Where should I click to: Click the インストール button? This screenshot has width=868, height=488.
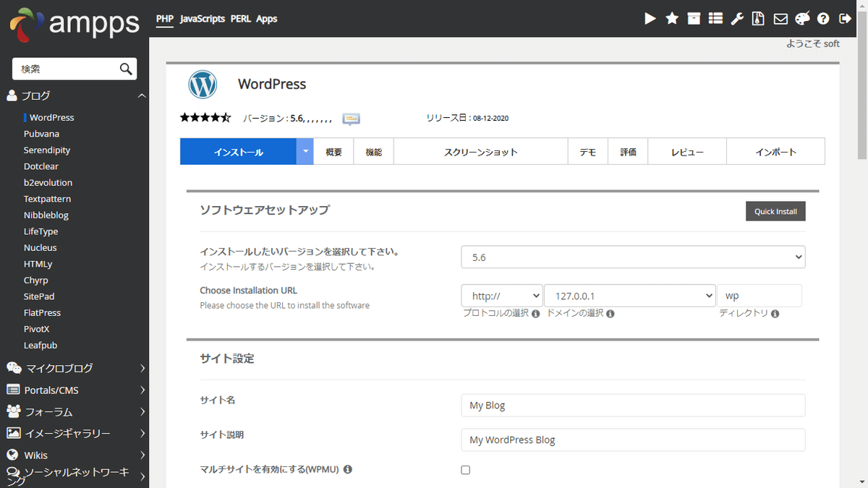click(x=239, y=152)
